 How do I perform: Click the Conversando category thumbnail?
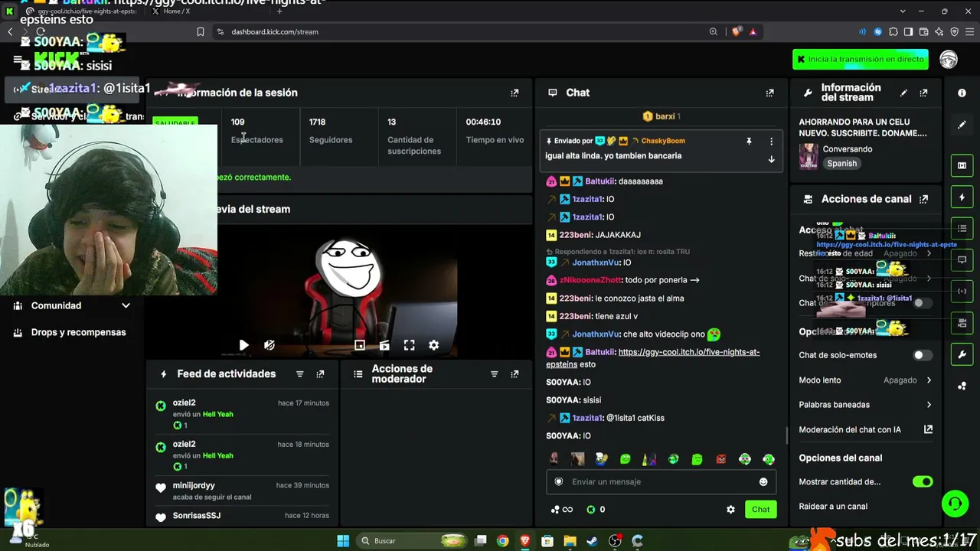[808, 156]
